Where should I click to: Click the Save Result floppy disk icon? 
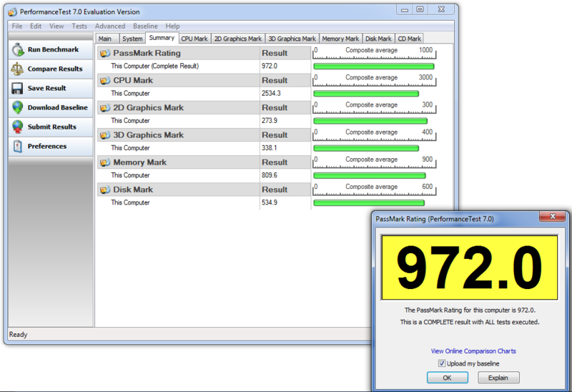coord(17,88)
